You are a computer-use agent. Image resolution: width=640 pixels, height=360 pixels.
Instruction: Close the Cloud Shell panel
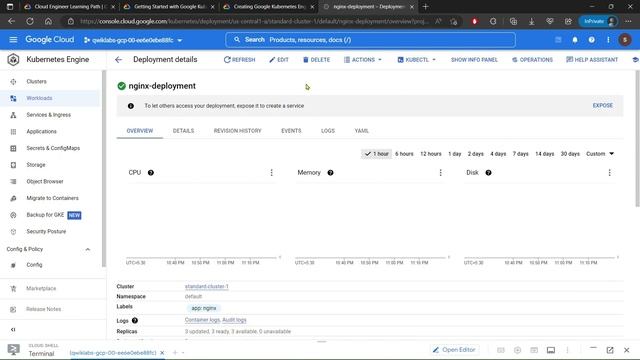[x=627, y=350]
